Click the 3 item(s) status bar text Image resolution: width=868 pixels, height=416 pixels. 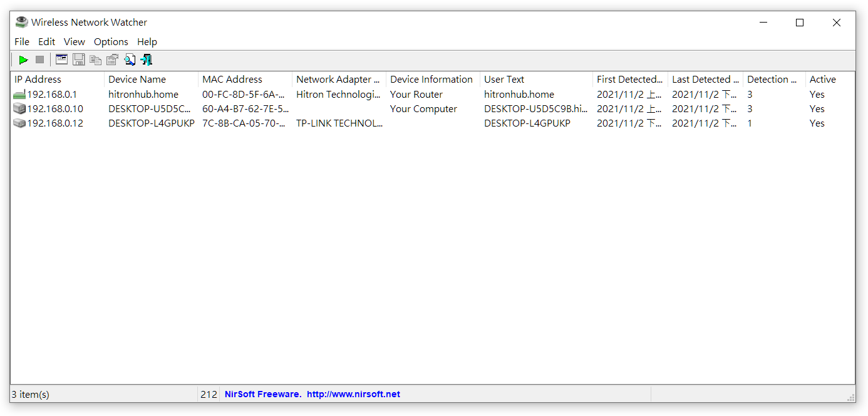click(31, 395)
